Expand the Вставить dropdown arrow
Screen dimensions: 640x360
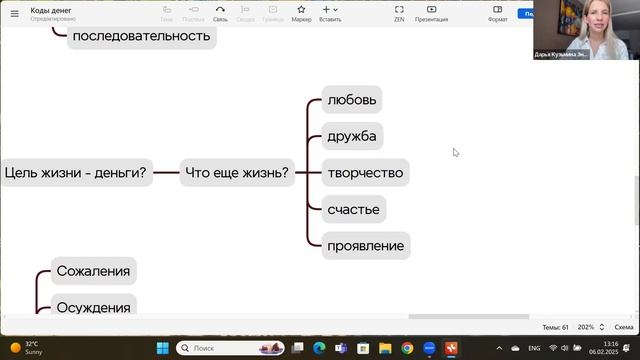coord(336,10)
